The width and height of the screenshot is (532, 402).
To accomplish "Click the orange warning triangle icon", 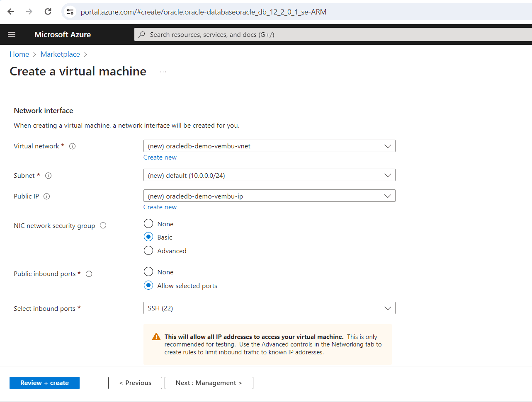I will click(156, 337).
